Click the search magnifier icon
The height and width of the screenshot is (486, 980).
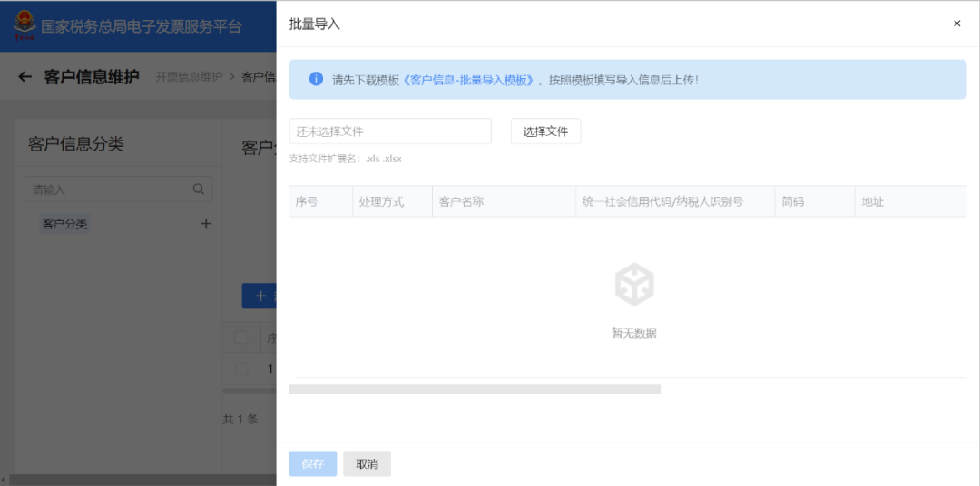click(199, 189)
